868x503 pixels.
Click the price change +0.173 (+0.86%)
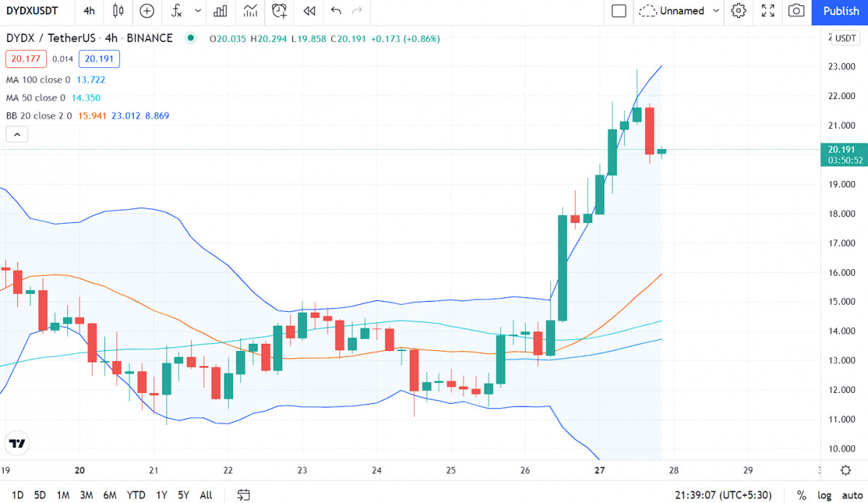(405, 39)
